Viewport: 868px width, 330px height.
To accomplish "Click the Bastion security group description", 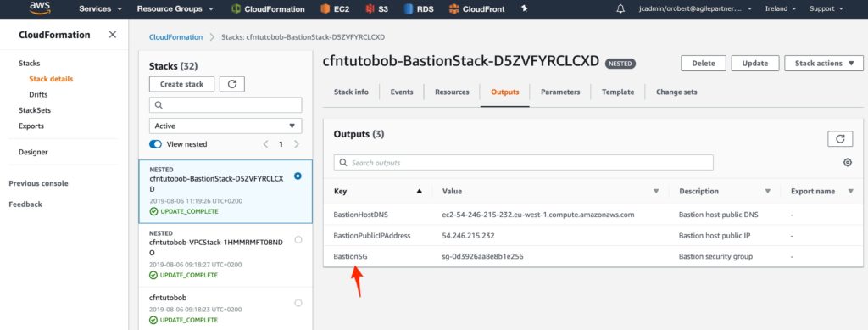I will (x=715, y=256).
